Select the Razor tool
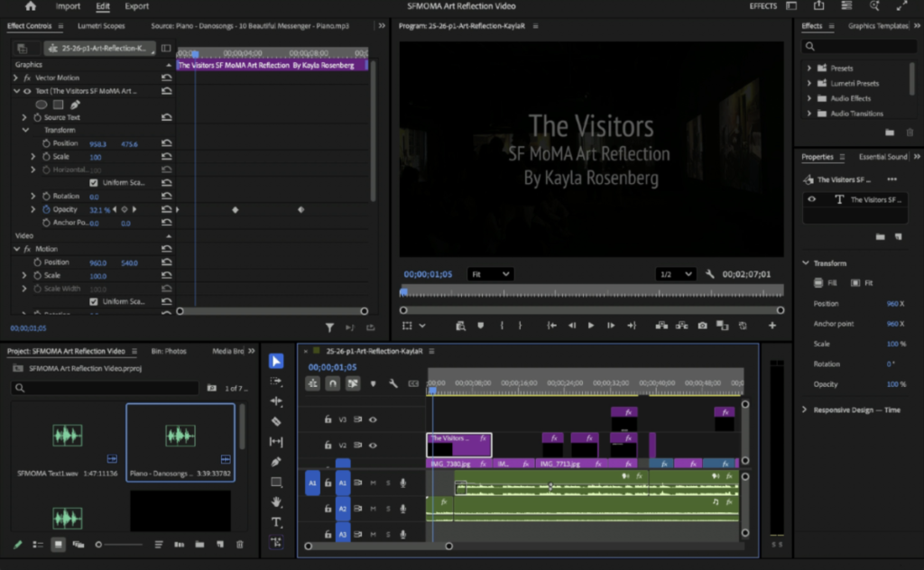Image resolution: width=924 pixels, height=570 pixels. [x=276, y=421]
